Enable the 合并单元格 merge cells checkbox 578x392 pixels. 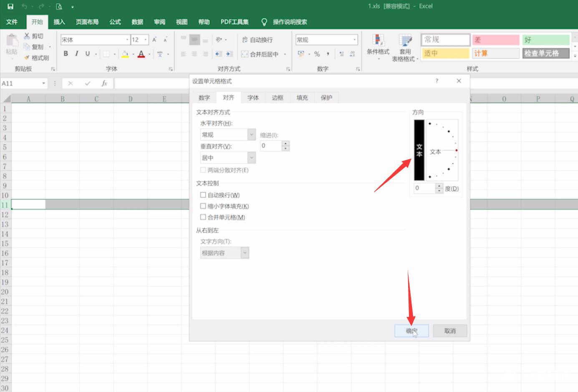click(203, 217)
